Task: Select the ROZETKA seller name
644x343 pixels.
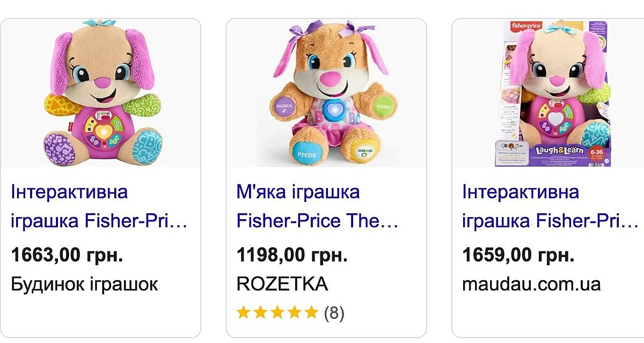Action: coord(282,284)
